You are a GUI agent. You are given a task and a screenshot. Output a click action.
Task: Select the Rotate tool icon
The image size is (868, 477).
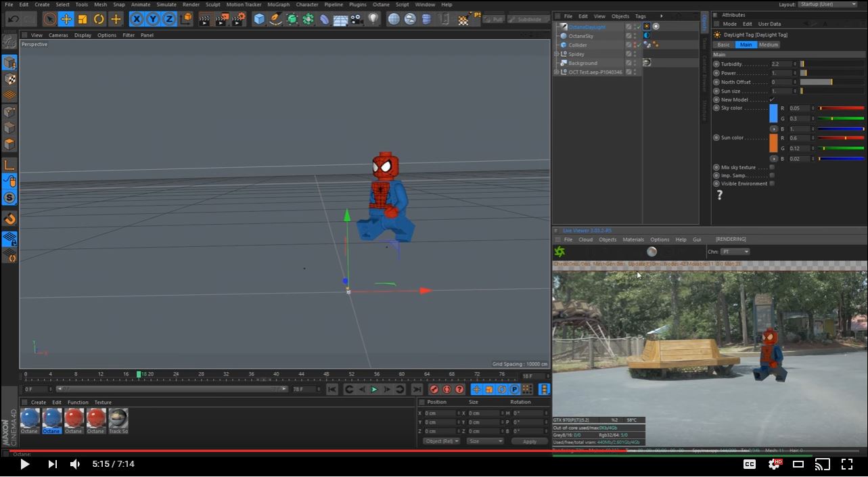(99, 19)
